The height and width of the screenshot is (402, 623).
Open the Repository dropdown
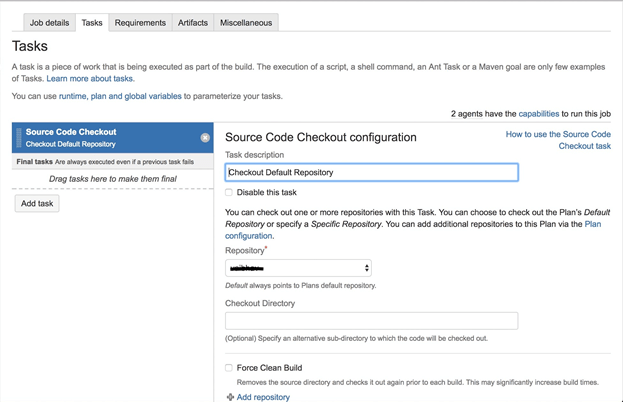(x=299, y=268)
